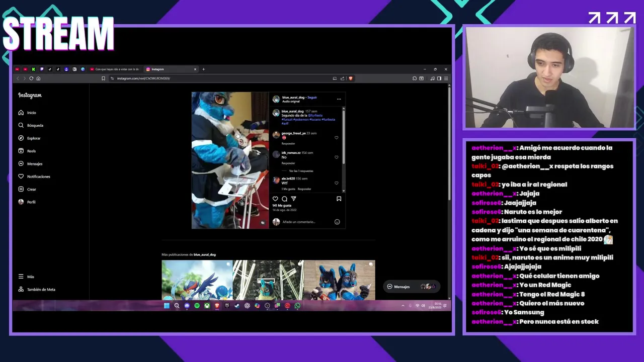644x362 pixels.
Task: Open Windows taskbar search
Action: [177, 306]
